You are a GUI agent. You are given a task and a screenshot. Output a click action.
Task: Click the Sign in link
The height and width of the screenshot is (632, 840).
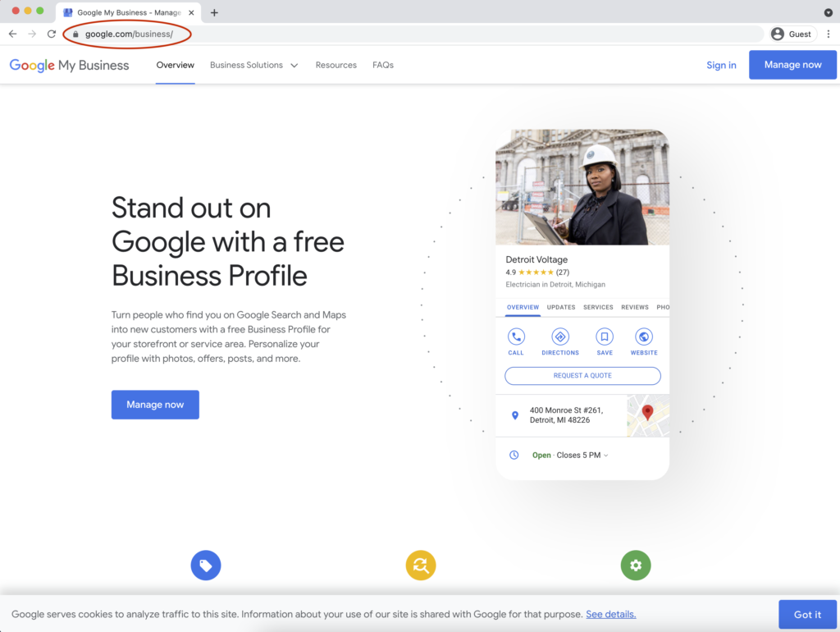pyautogui.click(x=721, y=65)
